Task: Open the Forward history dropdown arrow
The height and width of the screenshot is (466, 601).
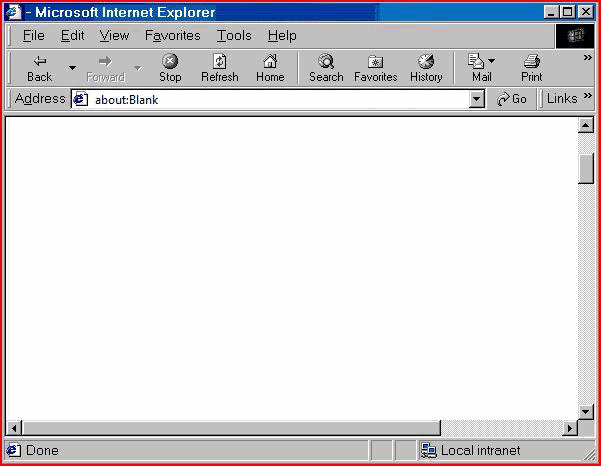Action: 138,68
